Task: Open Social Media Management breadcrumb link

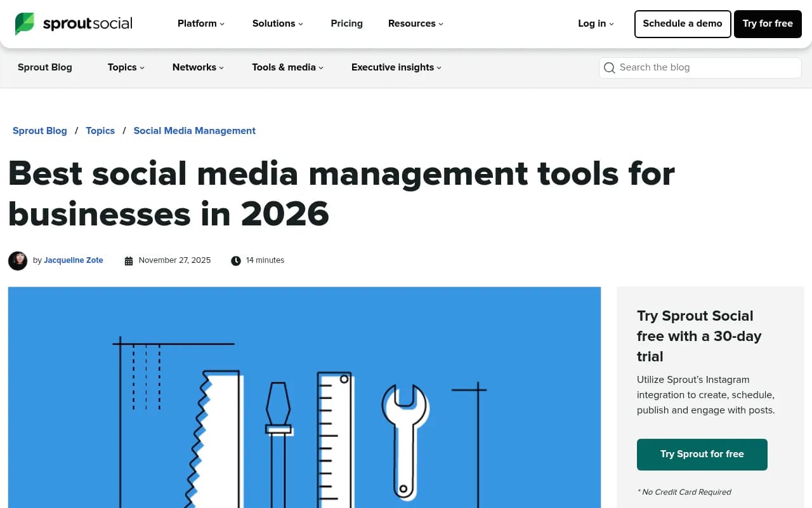Action: 194,131
